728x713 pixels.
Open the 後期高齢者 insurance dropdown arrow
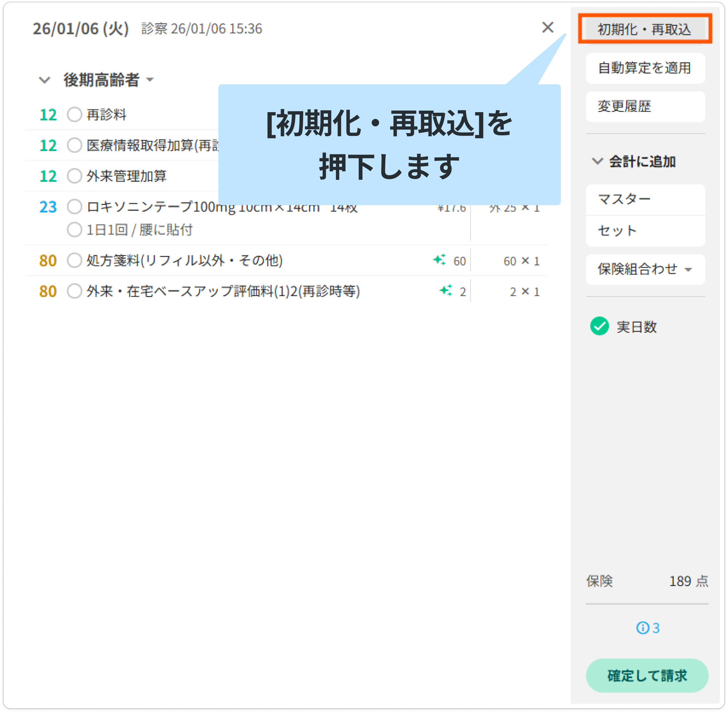tap(150, 80)
